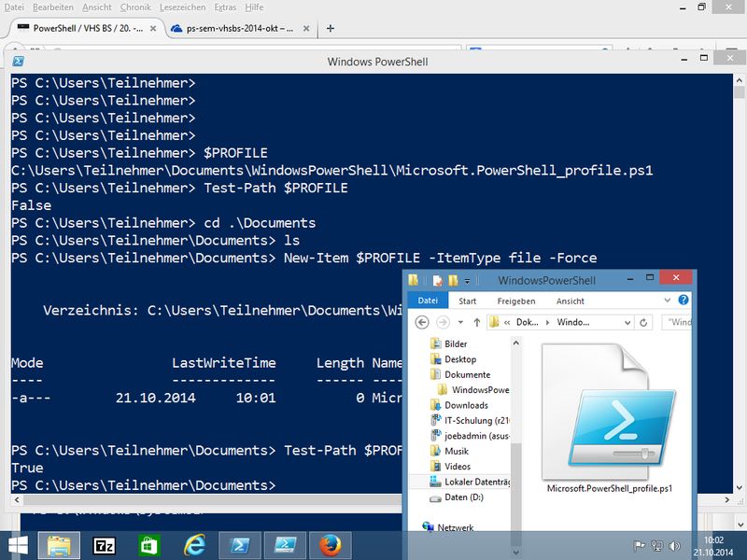
Task: Click Properties icon in Explorer quick access toolbar
Action: click(437, 281)
